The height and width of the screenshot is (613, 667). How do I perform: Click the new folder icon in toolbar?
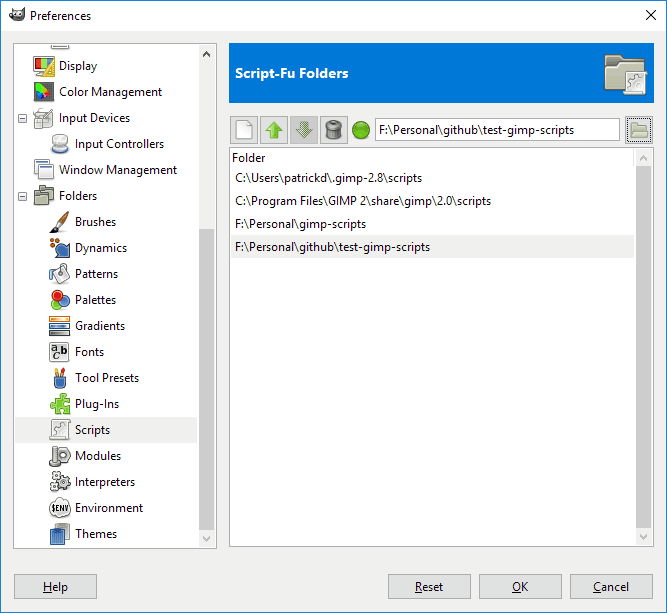[x=245, y=130]
